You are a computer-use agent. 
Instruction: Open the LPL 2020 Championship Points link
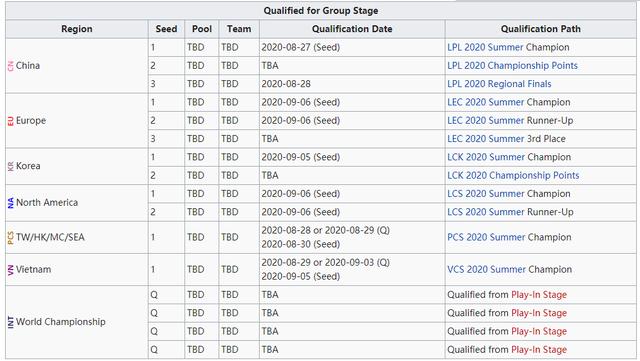click(512, 66)
